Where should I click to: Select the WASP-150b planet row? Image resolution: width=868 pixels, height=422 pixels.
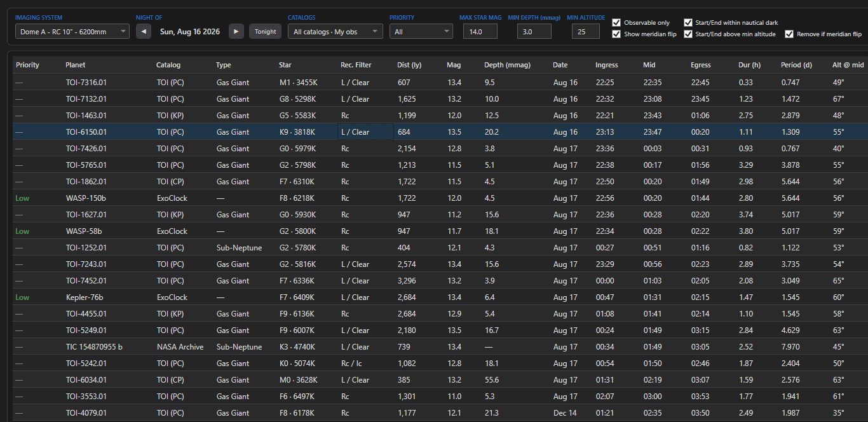tap(440, 198)
